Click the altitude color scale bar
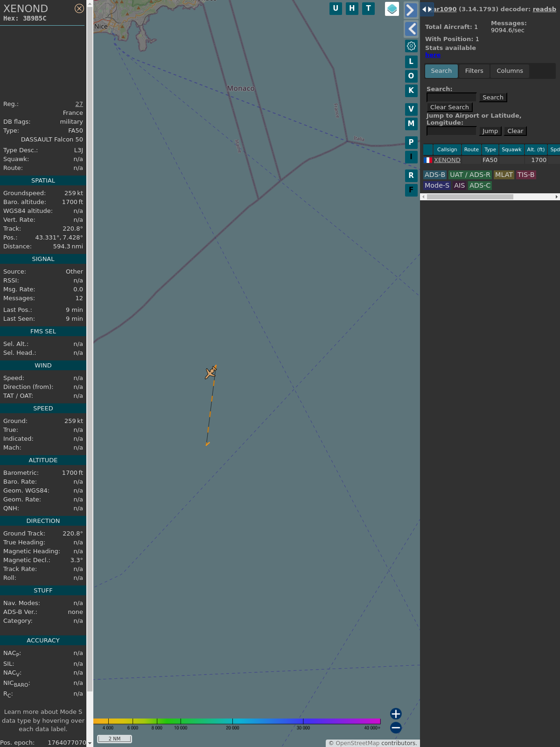Screen dimensions: 560x747 [237, 721]
